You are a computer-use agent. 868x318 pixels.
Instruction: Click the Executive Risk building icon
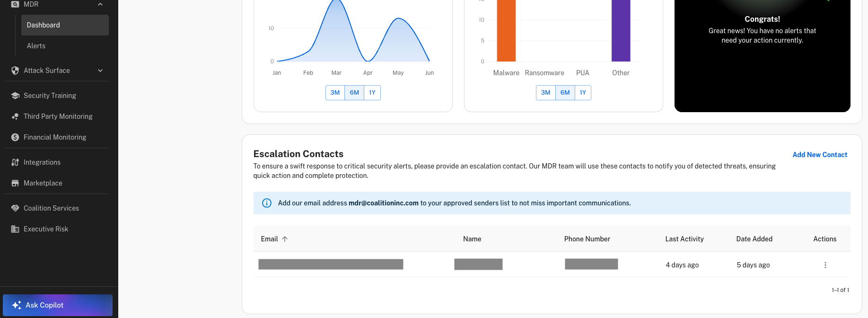tap(15, 229)
